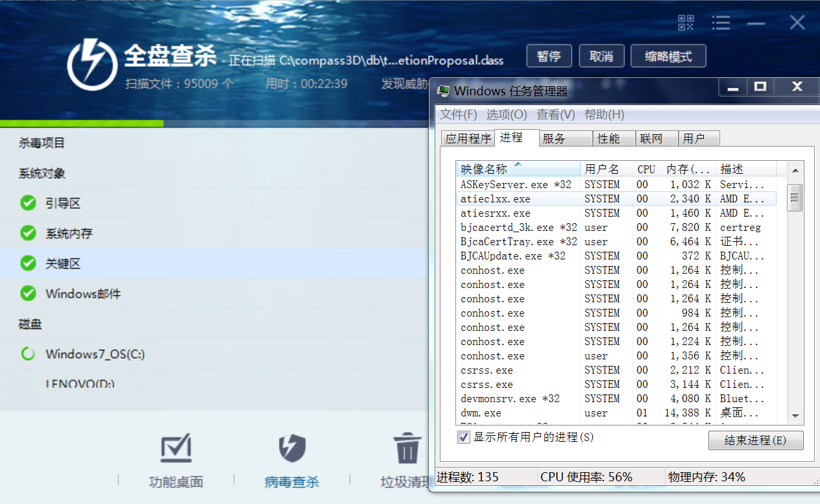Click spinning scan icon beside Windows7_OS(C:)
Screen dimensions: 820x504
point(28,354)
